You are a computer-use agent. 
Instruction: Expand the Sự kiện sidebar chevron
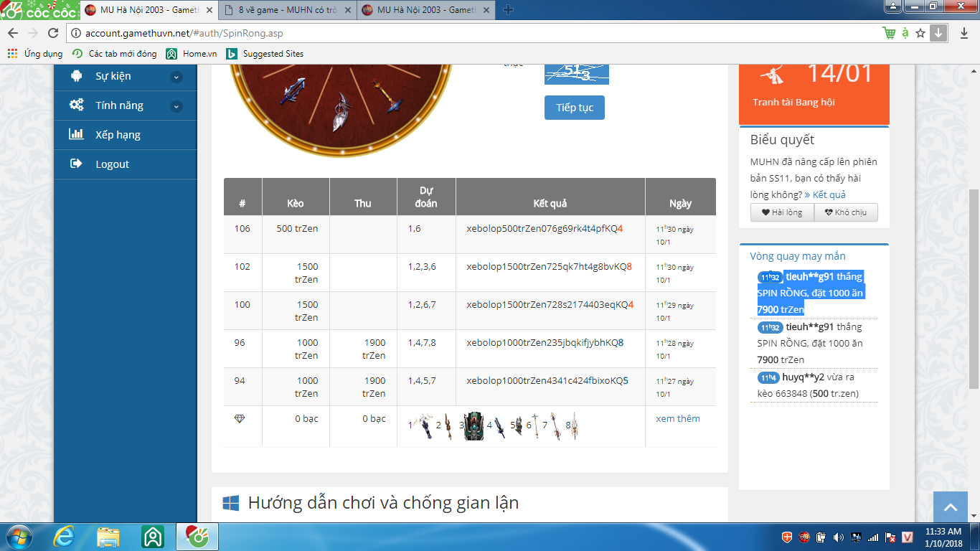(x=176, y=77)
